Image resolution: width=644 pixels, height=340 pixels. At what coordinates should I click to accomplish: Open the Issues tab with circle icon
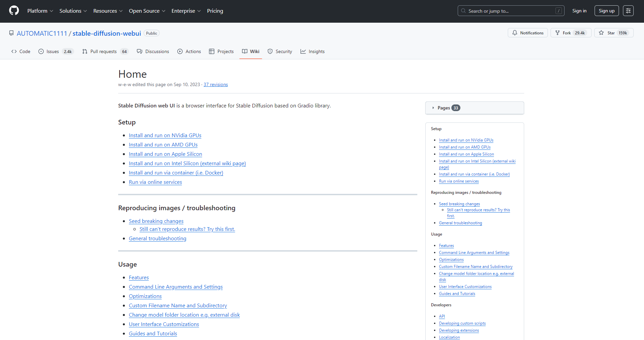[41, 51]
